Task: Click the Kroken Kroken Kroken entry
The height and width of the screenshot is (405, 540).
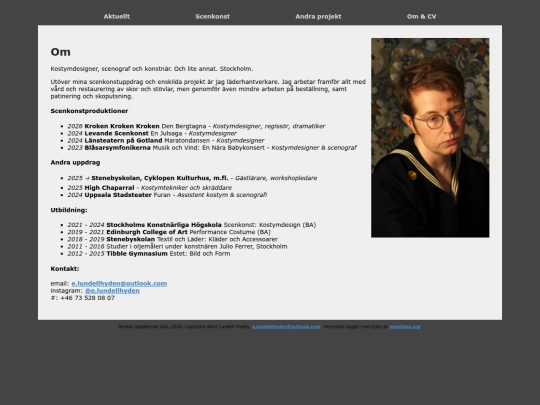Action: [x=196, y=126]
